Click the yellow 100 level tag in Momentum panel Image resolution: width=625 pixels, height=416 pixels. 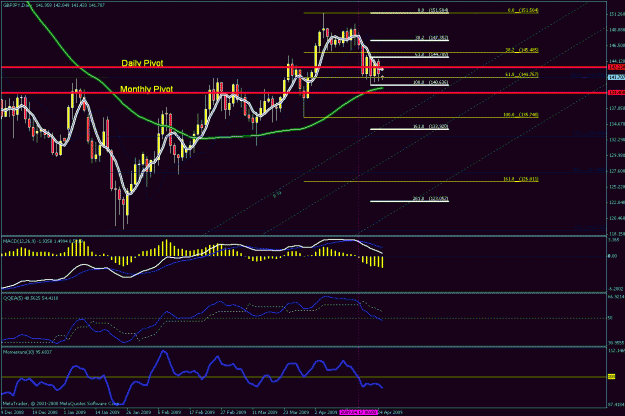611,377
